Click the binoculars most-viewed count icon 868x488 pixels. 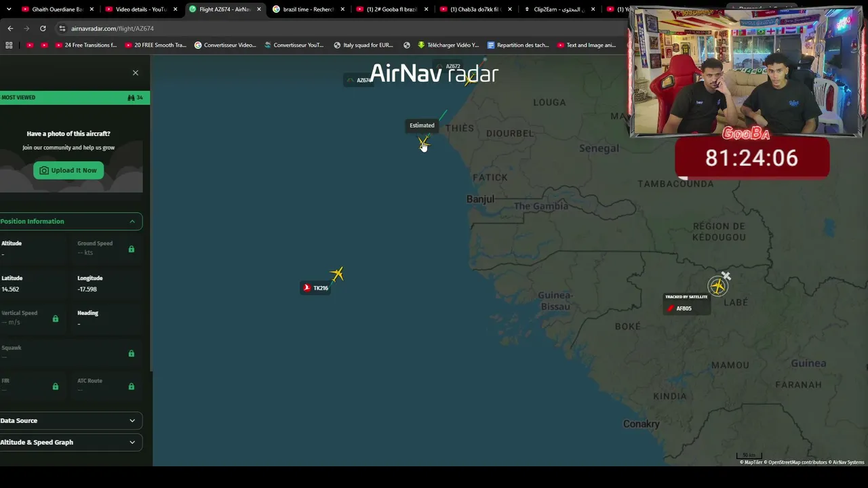131,98
